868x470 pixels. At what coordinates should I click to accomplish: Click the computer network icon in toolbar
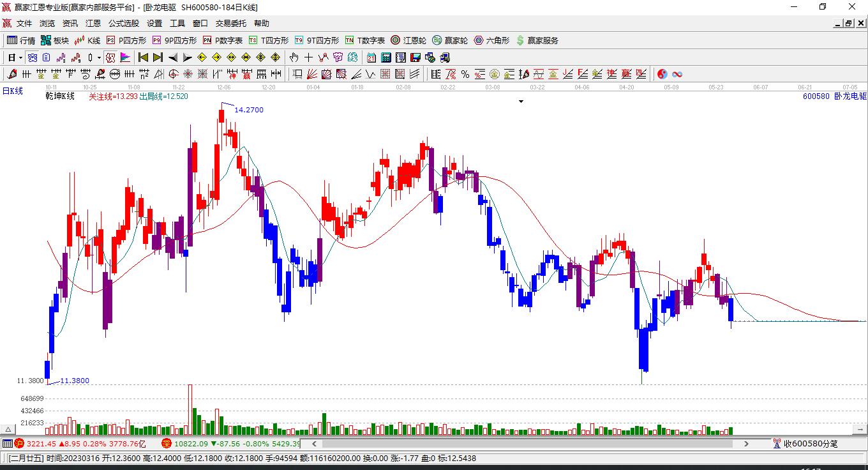click(x=430, y=57)
